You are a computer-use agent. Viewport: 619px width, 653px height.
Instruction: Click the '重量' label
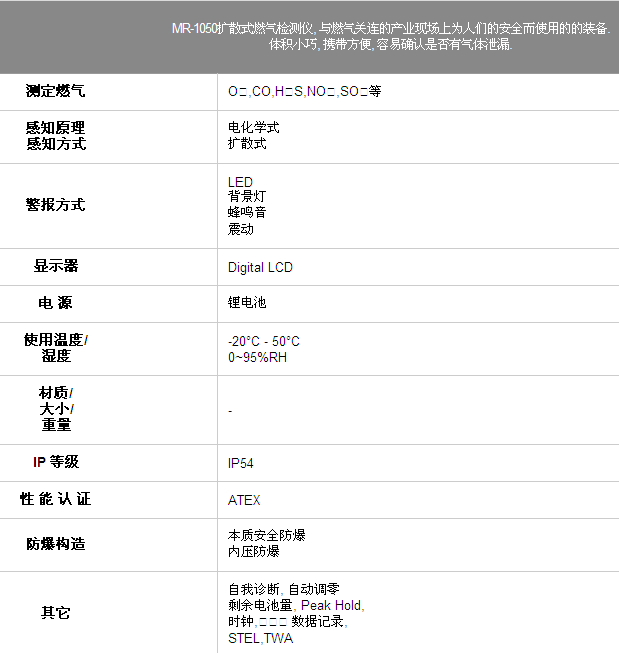pos(56,425)
